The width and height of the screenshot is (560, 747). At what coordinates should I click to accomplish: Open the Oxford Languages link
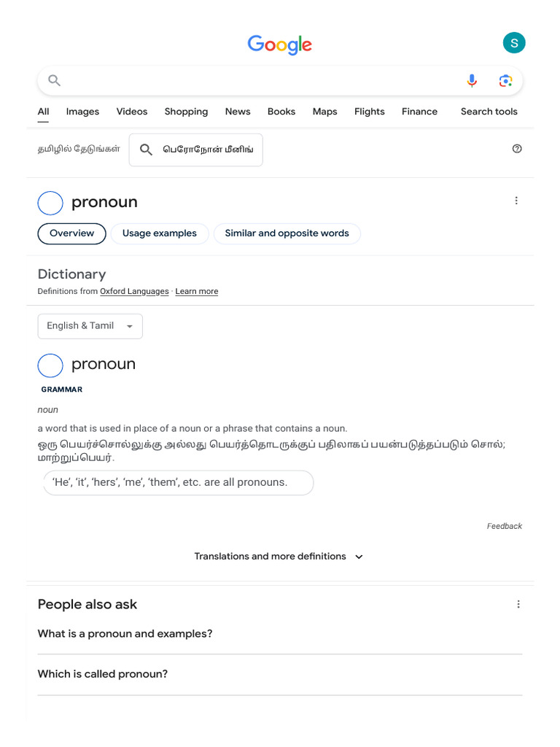134,292
